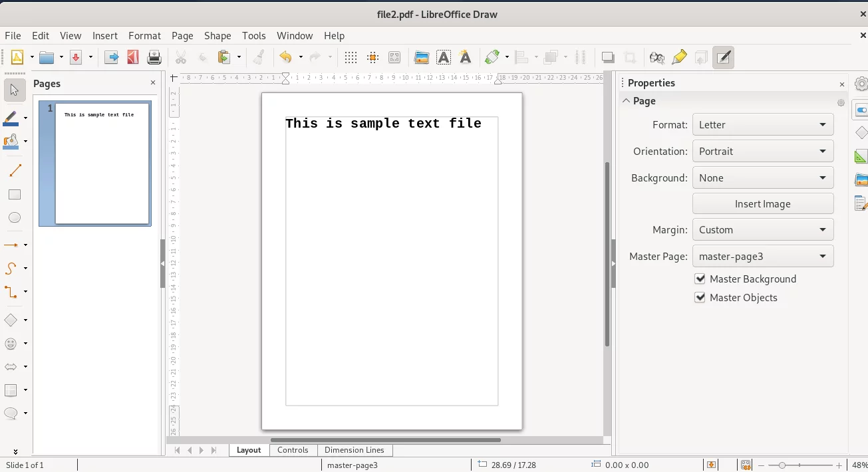Select the Callout shapes tool
The height and width of the screenshot is (472, 868).
(x=11, y=413)
